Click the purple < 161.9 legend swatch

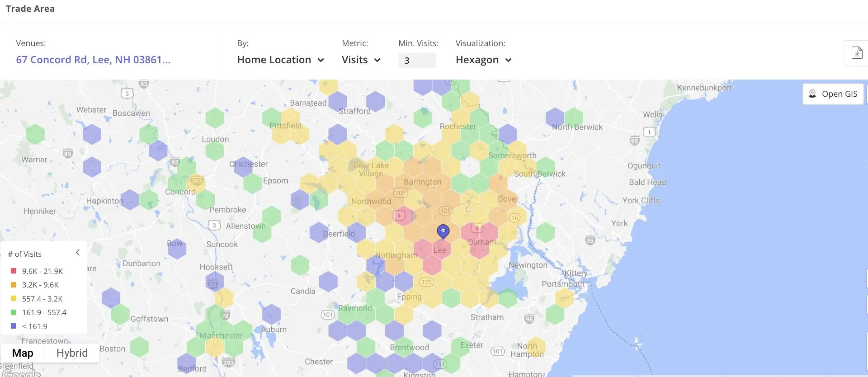click(14, 326)
